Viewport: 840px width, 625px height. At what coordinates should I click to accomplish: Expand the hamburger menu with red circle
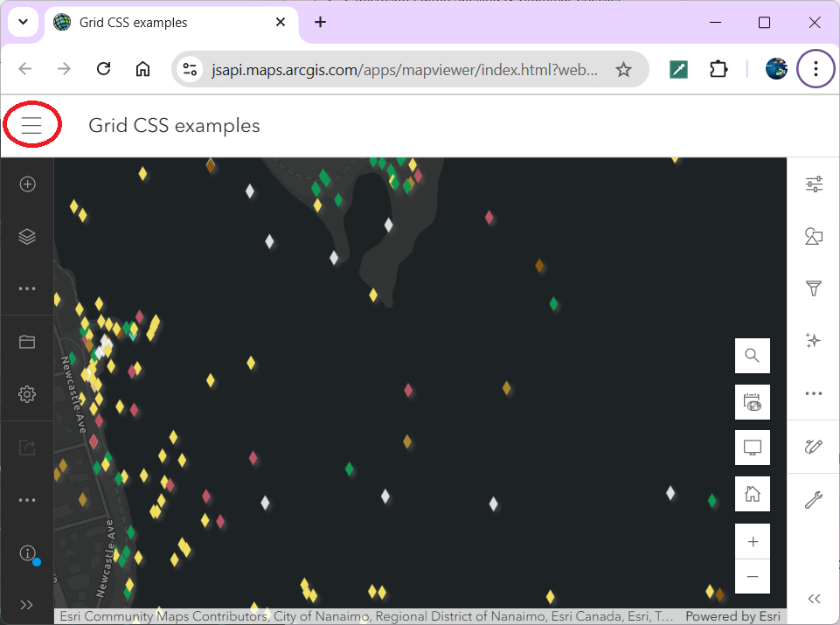pyautogui.click(x=32, y=123)
